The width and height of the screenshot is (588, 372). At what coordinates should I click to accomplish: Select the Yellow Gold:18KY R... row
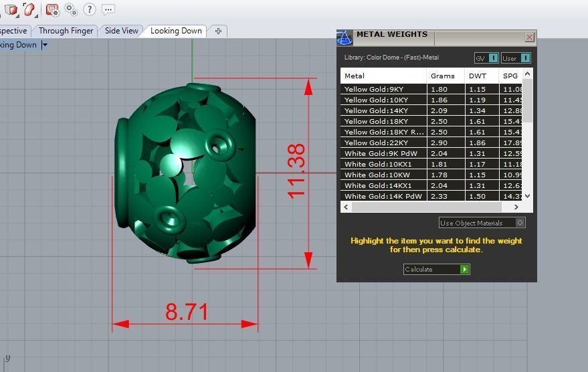pos(431,132)
